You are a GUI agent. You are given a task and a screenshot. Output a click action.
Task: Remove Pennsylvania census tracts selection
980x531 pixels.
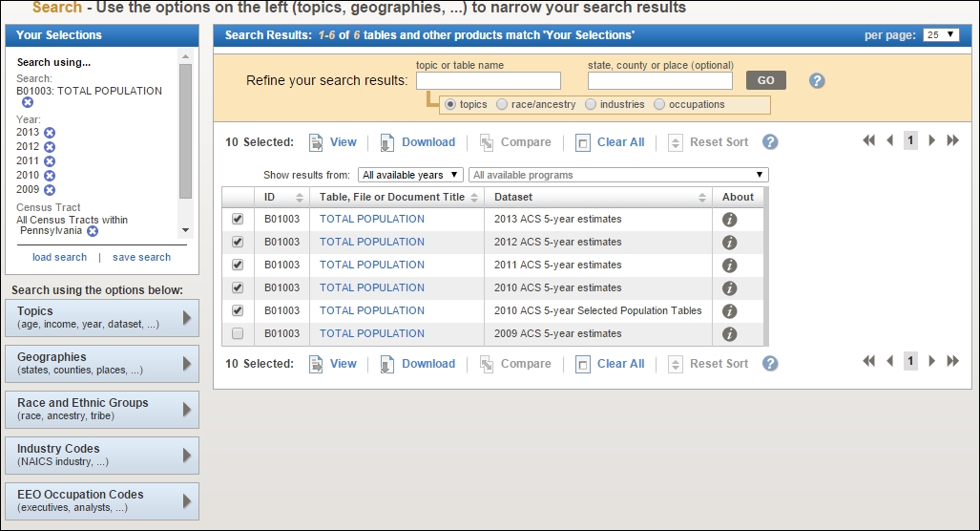(93, 231)
